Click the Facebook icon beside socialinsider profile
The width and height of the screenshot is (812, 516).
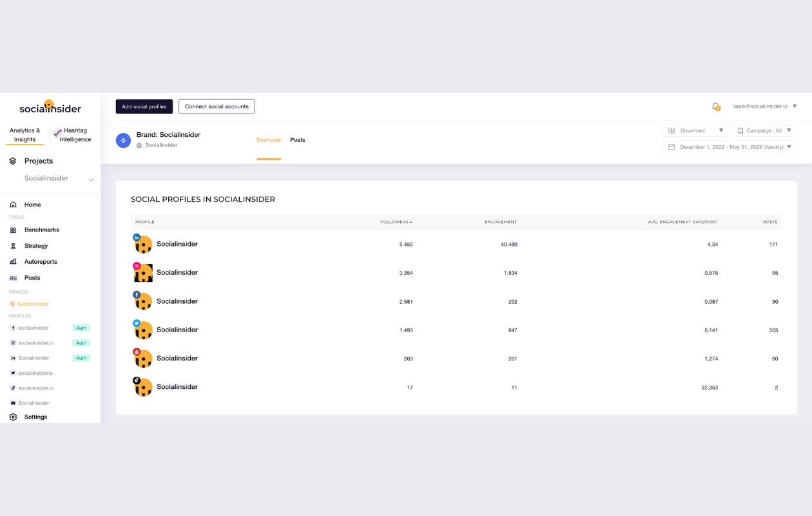coord(13,328)
